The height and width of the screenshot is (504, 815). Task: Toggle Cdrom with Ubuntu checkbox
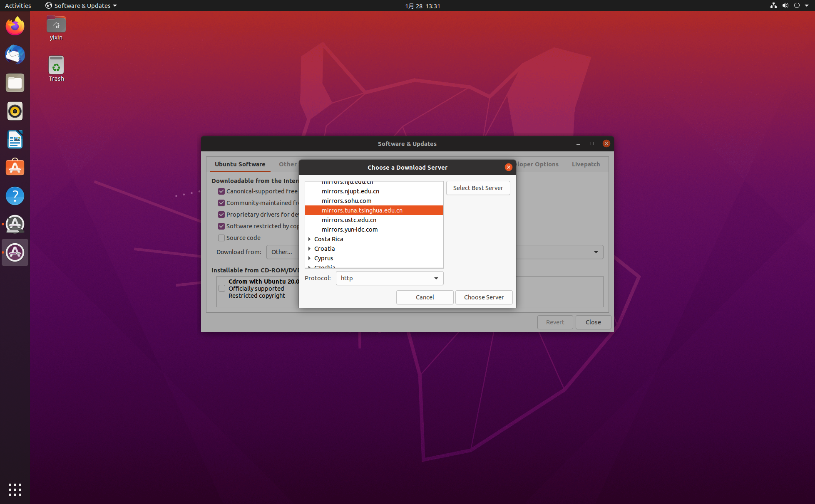[222, 288]
